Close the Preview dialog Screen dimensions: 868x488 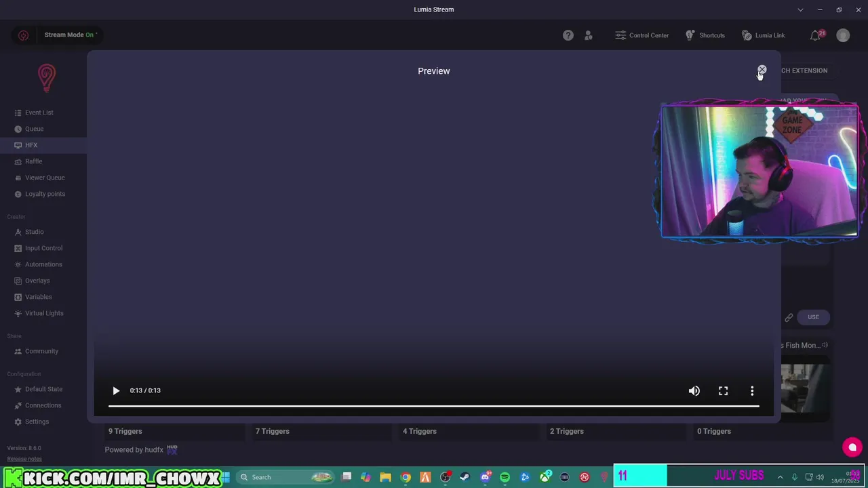[x=762, y=70]
